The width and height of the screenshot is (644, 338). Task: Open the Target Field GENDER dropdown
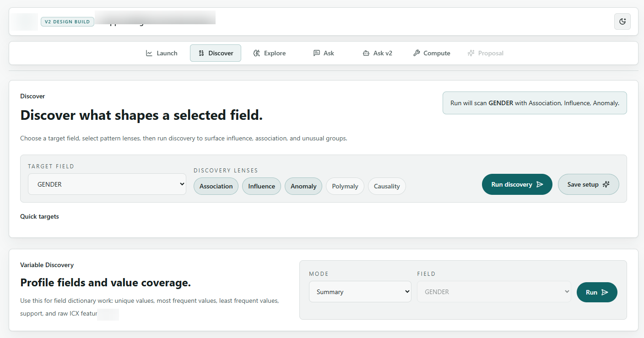tap(107, 184)
